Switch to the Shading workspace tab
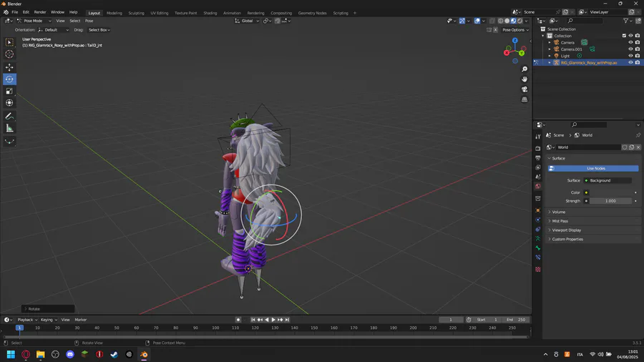This screenshot has height=362, width=644. (x=210, y=13)
